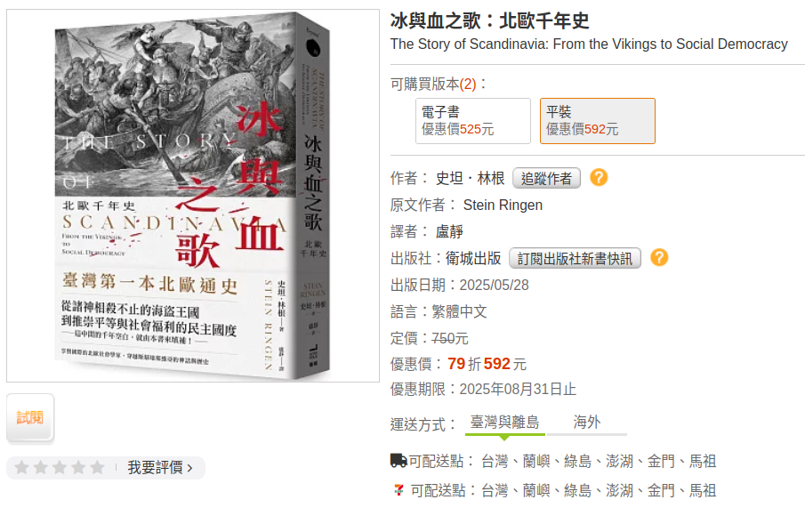The image size is (805, 532).
Task: Click the delivery truck icon
Action: point(398,461)
